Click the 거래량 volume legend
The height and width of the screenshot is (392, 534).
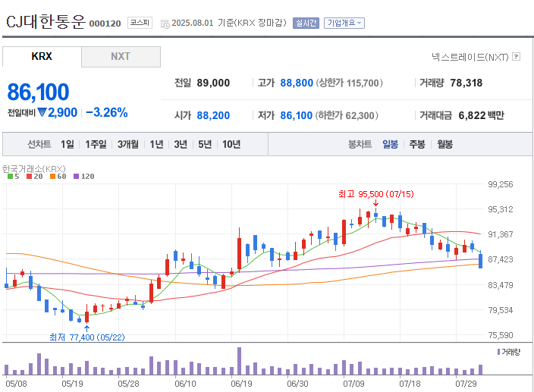tap(509, 352)
